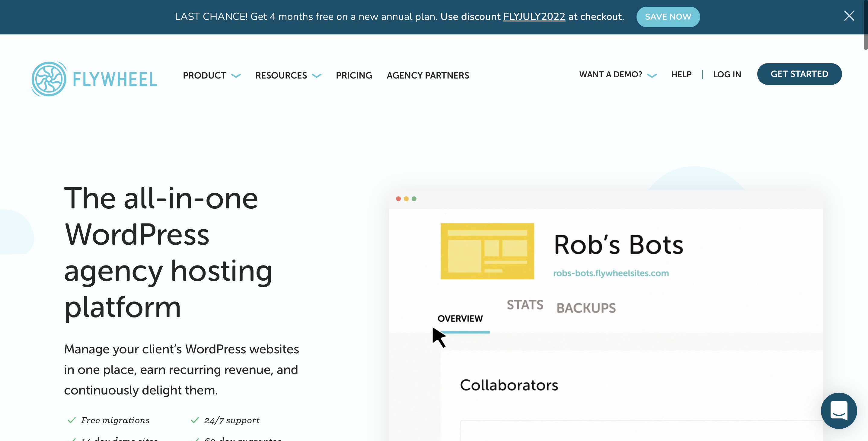
Task: Click the page's vertical scrollbar thumb
Action: coord(866,25)
